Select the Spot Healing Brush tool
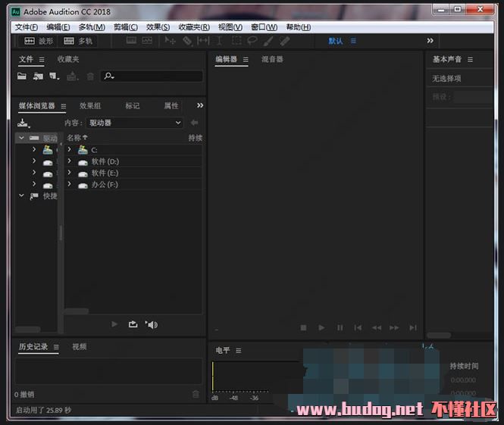The image size is (504, 425). click(284, 41)
